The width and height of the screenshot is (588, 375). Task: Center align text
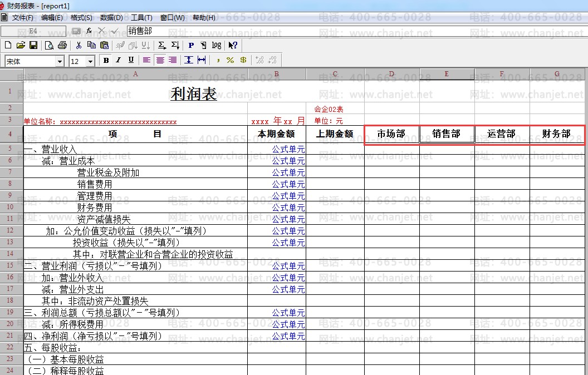[160, 60]
